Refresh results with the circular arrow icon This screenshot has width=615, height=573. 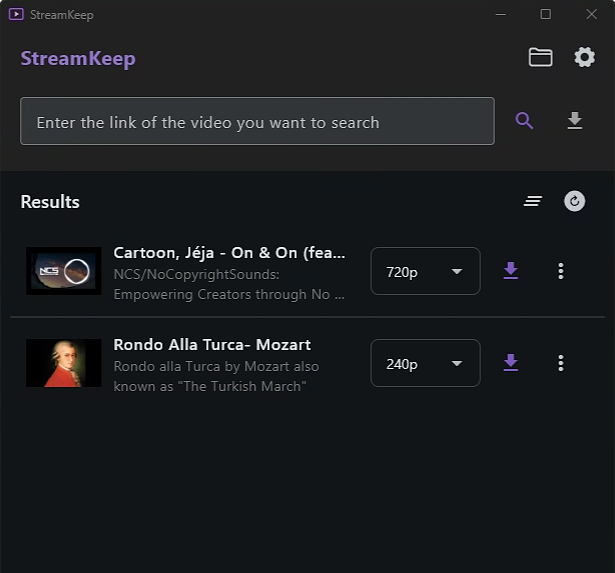(x=575, y=201)
